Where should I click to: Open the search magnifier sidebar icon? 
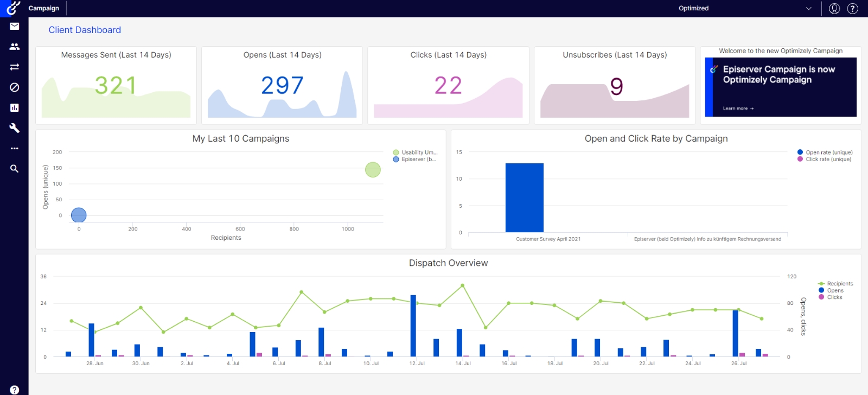click(x=15, y=169)
